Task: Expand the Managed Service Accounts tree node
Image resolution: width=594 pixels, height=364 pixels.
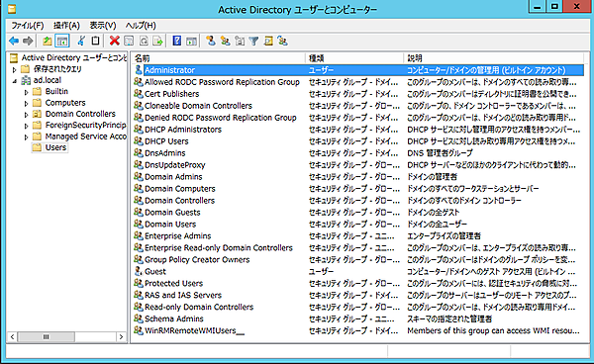Action: pos(26,136)
